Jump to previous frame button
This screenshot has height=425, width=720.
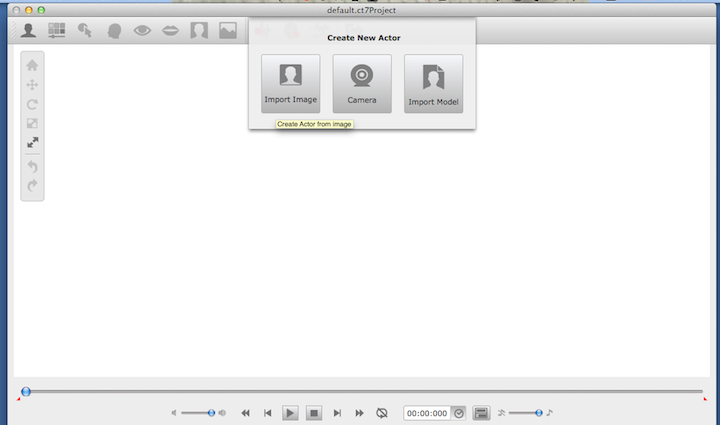(268, 413)
